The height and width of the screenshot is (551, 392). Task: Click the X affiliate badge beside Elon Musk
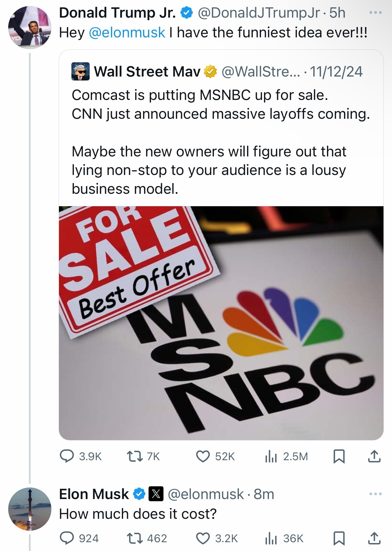[x=156, y=494]
